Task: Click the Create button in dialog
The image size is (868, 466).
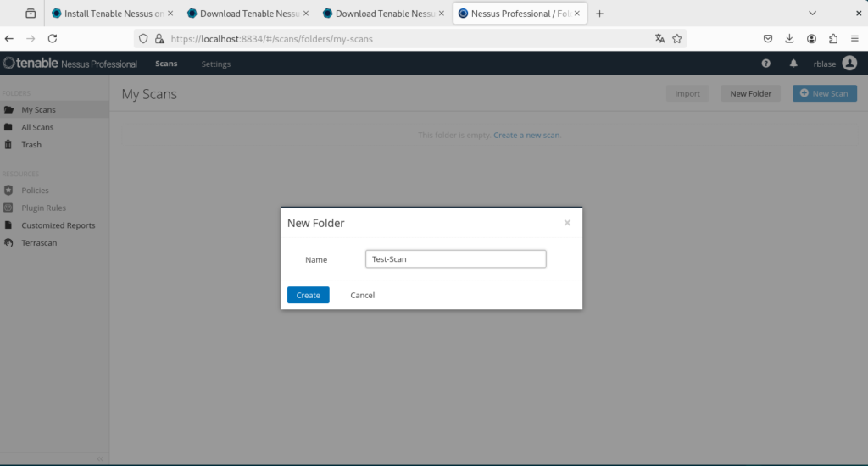Action: 309,295
